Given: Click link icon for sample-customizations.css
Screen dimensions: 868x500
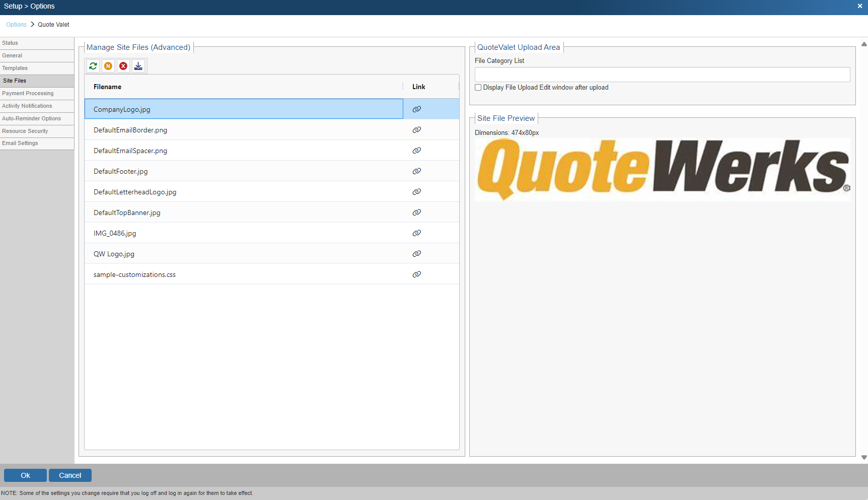Looking at the screenshot, I should click(417, 274).
